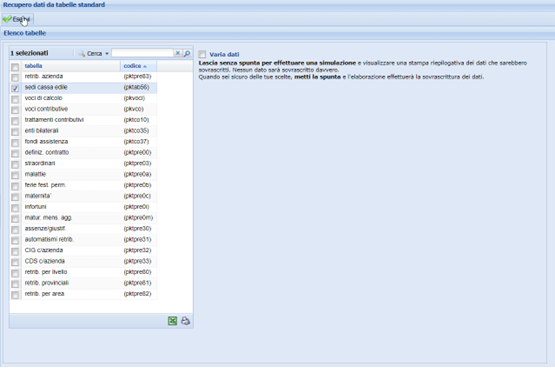This screenshot has width=555, height=368.
Task: Click the code cell '(pkvoci)'
Action: coord(134,98)
